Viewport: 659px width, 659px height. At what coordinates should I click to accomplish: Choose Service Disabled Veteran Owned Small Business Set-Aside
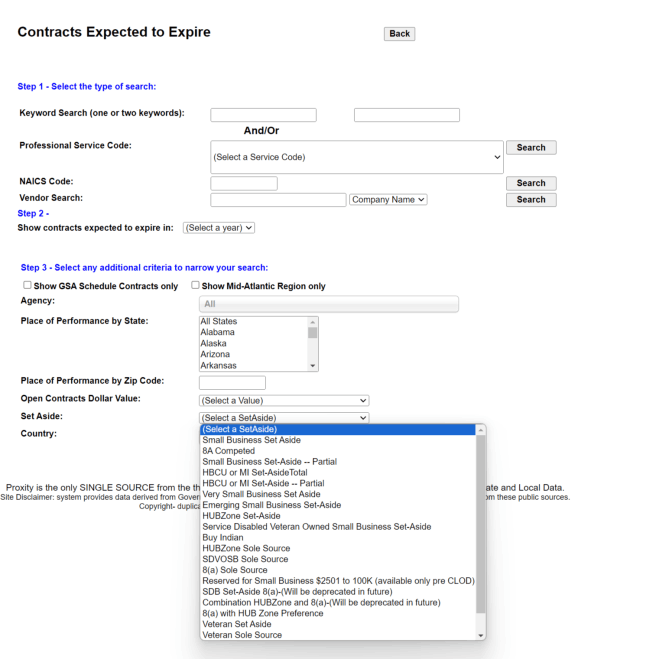(x=338, y=527)
